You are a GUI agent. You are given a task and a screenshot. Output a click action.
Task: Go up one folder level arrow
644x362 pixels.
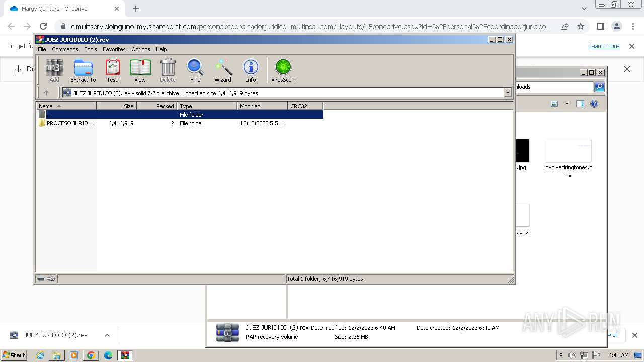pos(46,93)
